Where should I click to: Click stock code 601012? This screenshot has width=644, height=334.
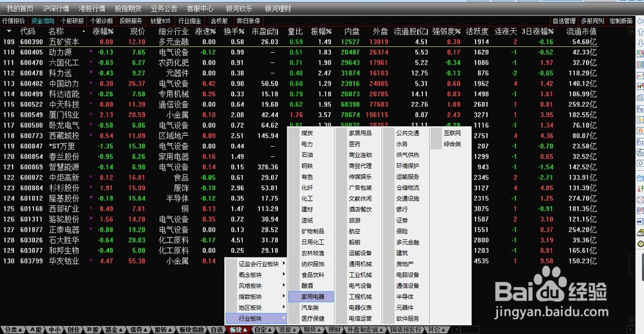(x=31, y=199)
